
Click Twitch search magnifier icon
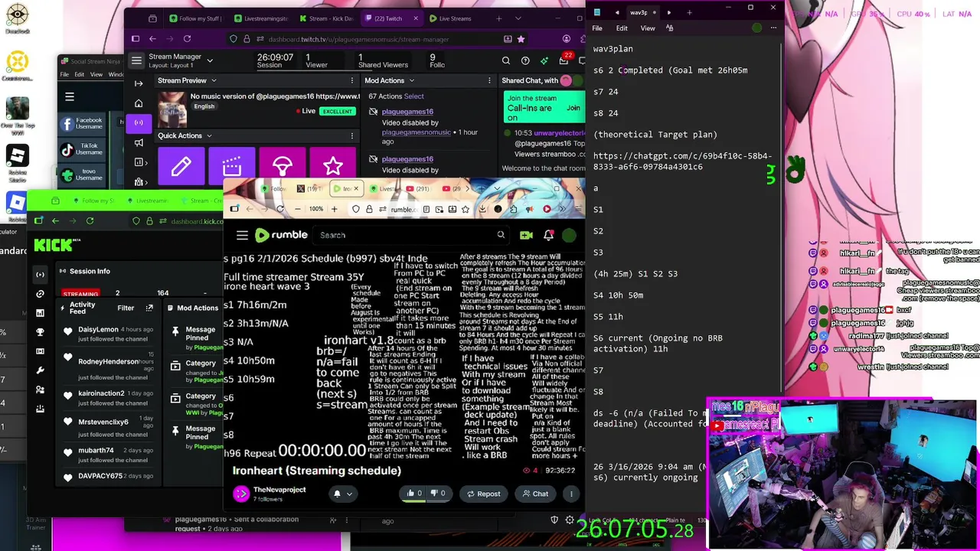[x=506, y=60]
